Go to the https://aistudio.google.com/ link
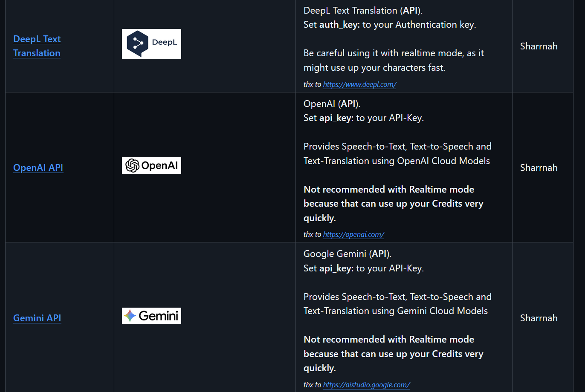The height and width of the screenshot is (392, 585). click(x=366, y=385)
